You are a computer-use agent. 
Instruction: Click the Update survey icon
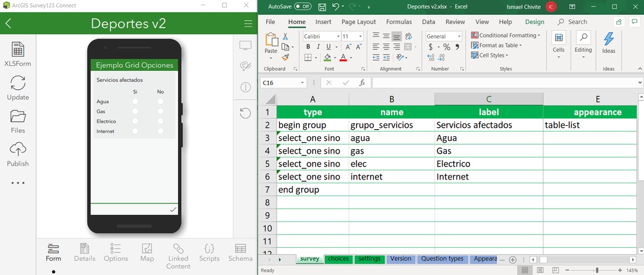pyautogui.click(x=17, y=83)
